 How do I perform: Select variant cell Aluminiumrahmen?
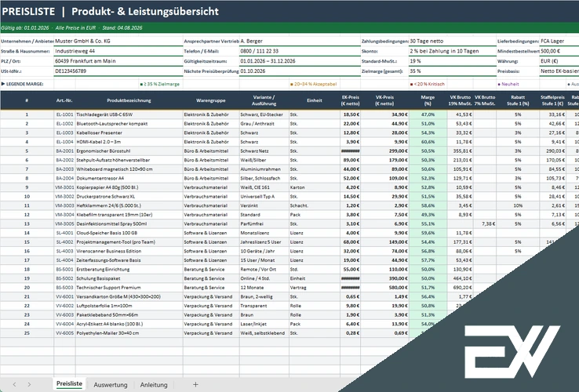pyautogui.click(x=264, y=169)
